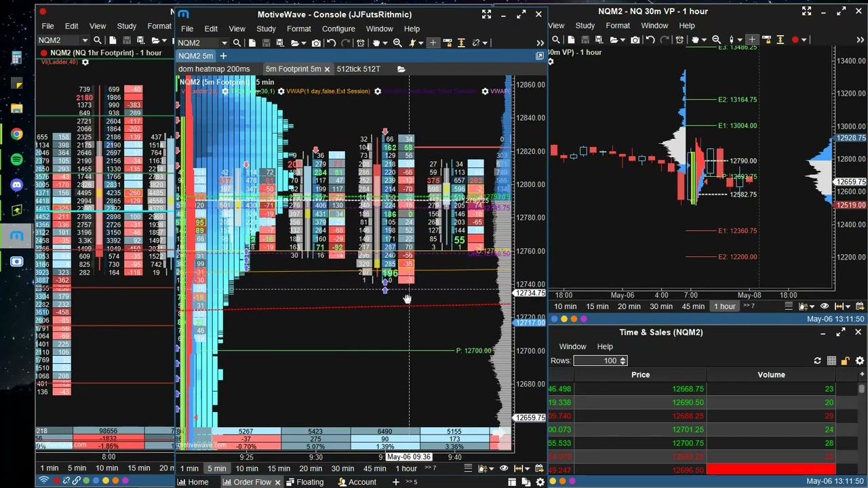Select 15 min bar size in Console
The image size is (868, 488).
click(x=279, y=468)
